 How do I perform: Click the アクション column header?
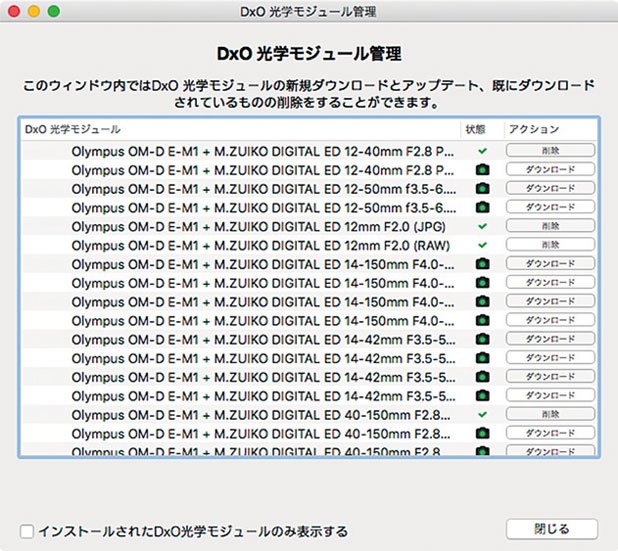pos(551,129)
